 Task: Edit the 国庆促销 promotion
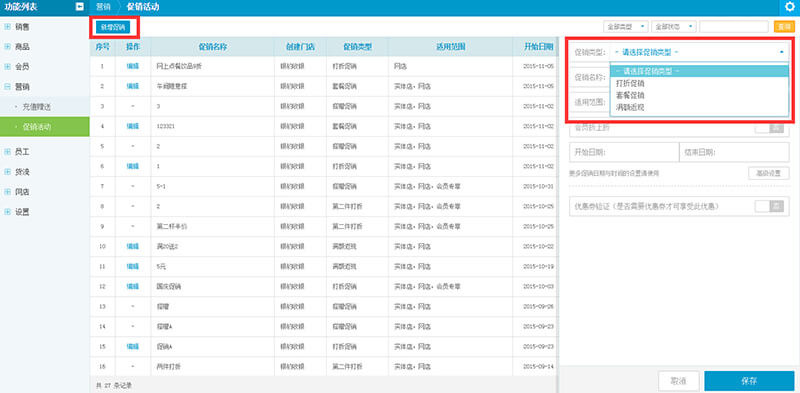[133, 286]
